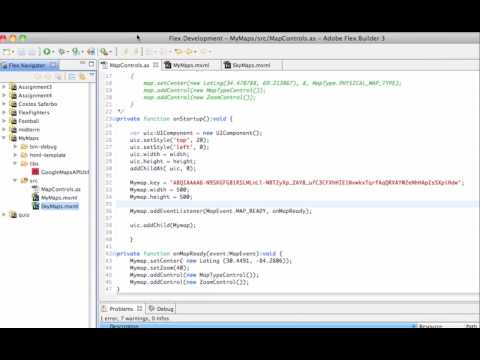
Task: Select the Flex Navigator view tab
Action: click(x=29, y=65)
